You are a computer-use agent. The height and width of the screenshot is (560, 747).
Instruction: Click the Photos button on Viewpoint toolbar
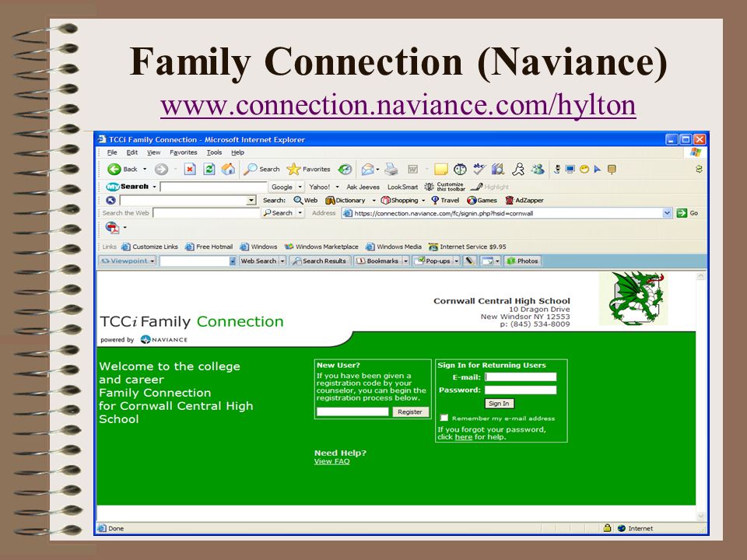coord(523,261)
